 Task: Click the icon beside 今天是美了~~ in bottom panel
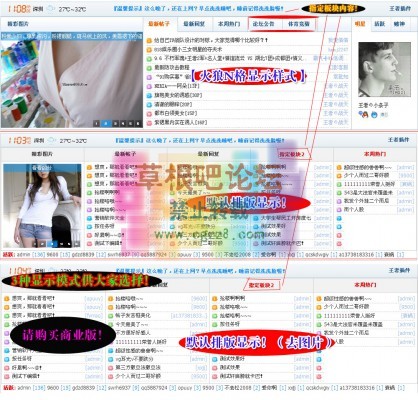coord(111,324)
